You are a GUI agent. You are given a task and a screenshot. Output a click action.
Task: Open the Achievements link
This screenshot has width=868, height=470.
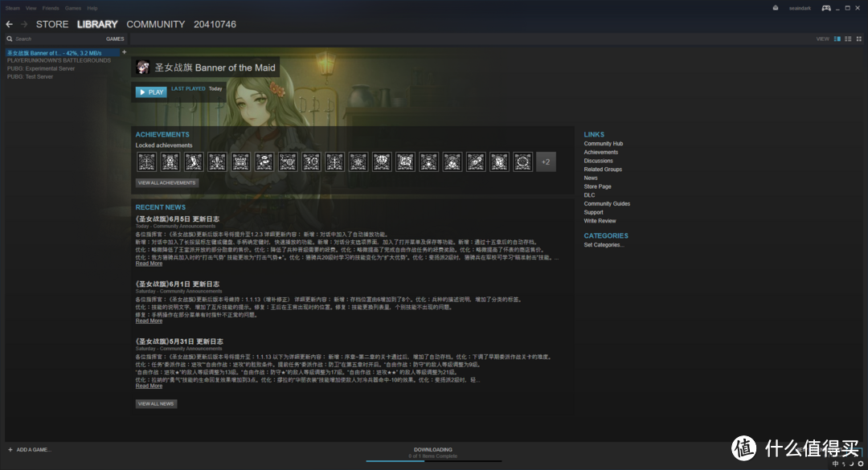(600, 152)
